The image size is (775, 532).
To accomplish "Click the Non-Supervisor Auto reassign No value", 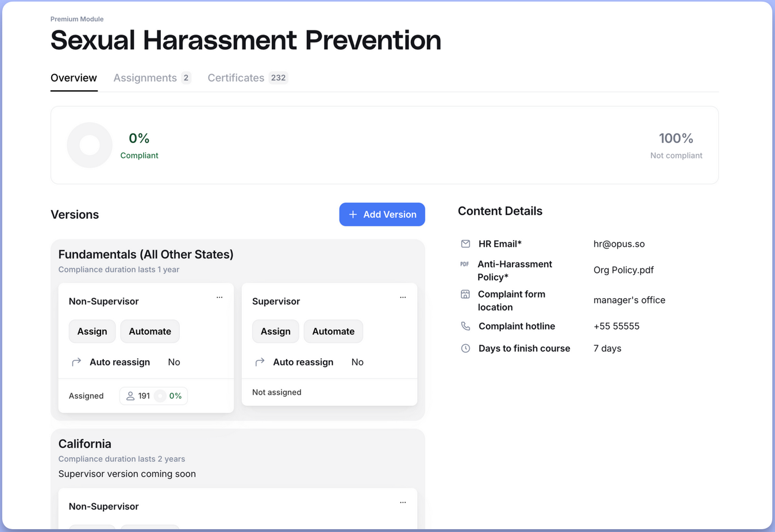I will (174, 362).
